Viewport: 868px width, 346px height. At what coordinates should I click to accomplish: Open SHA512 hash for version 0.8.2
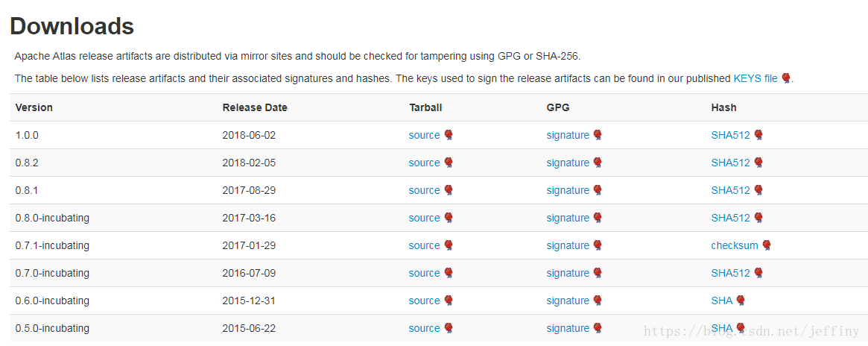click(x=730, y=163)
